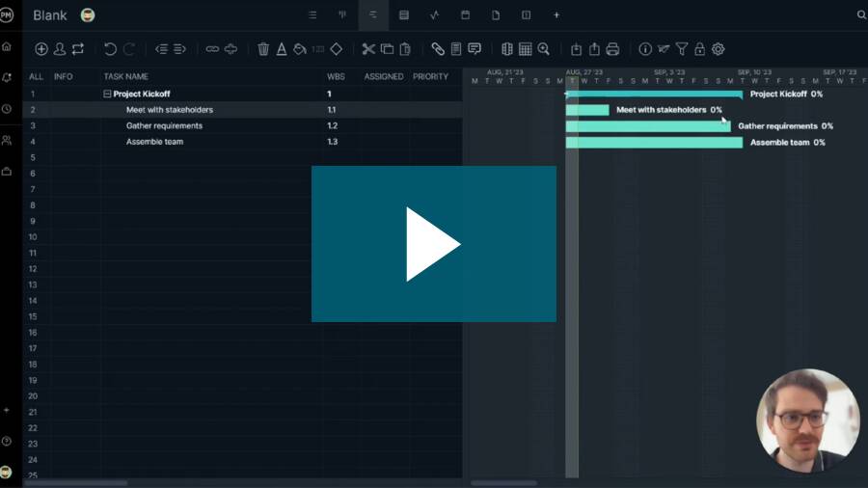The height and width of the screenshot is (488, 868).
Task: Click the padlock lock icon
Action: [700, 49]
